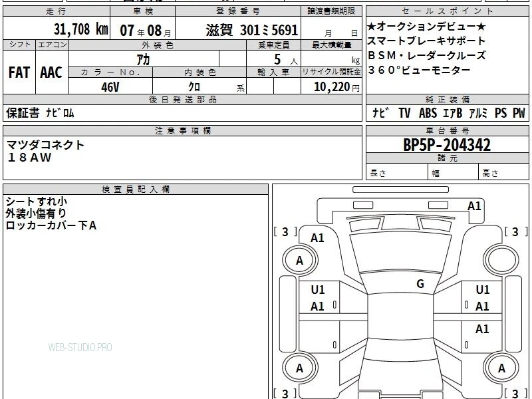The width and height of the screenshot is (532, 399).
Task: Select the recycle deposit 10,220円
Action: 336,87
